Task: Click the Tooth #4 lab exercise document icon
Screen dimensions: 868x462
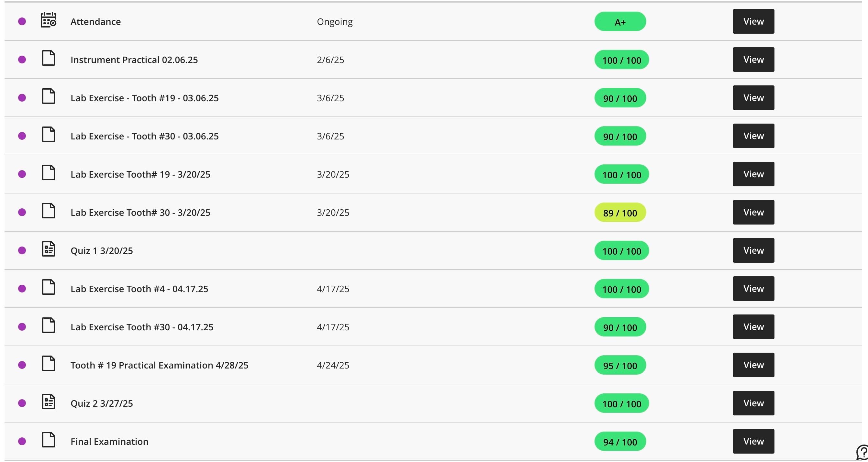Action: (x=49, y=288)
